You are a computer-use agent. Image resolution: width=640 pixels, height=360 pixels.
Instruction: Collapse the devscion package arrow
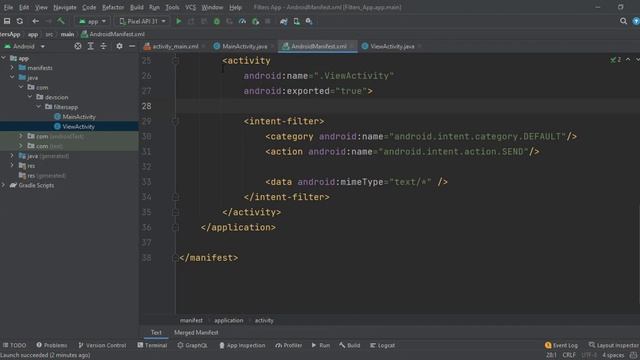coord(30,97)
